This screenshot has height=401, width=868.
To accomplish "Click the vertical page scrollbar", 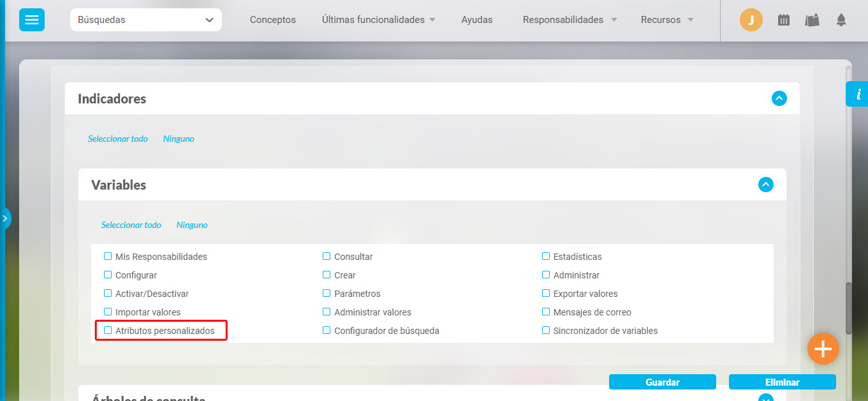I will click(x=848, y=306).
